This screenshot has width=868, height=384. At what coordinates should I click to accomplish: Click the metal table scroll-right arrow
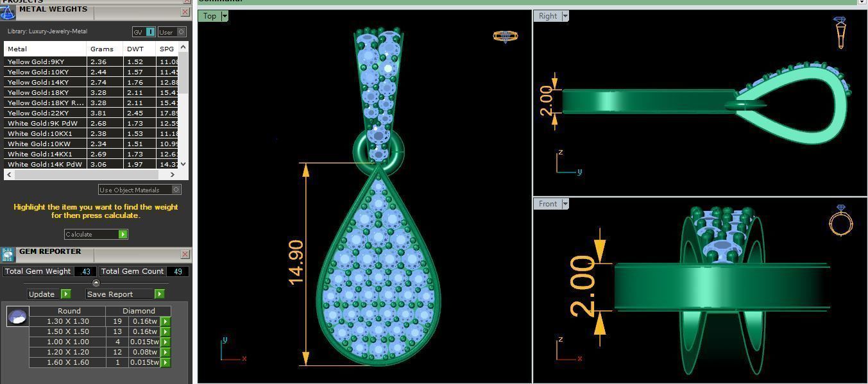172,174
